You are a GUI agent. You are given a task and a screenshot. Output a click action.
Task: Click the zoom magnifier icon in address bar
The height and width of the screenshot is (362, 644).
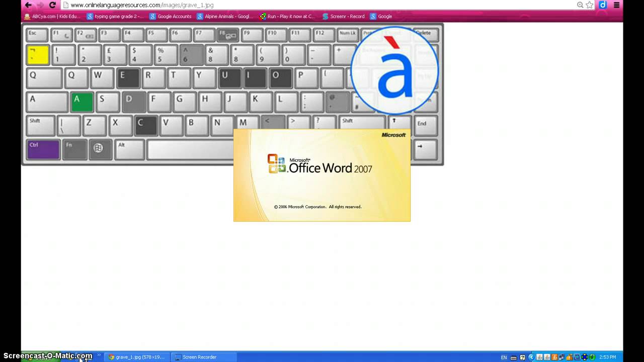[580, 5]
